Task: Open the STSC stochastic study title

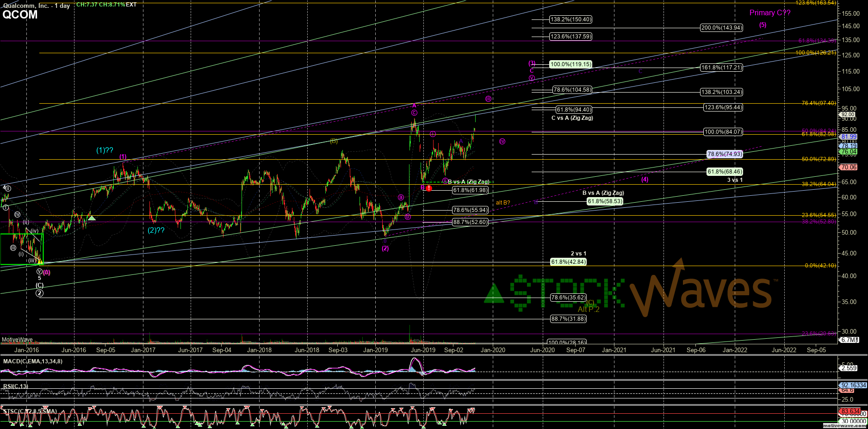Action: 30,411
